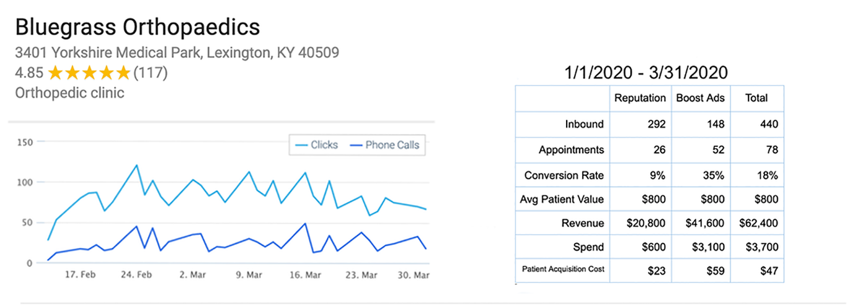Click the Orthopedic clinic category label
The width and height of the screenshot is (868, 308).
tap(69, 93)
